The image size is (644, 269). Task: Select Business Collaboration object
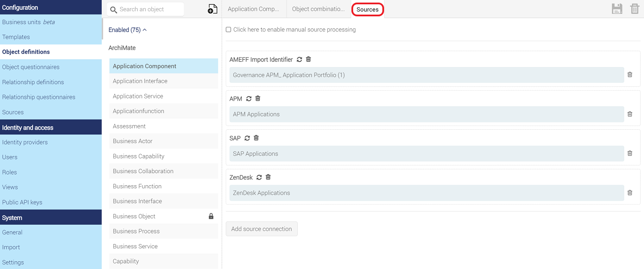click(x=164, y=171)
